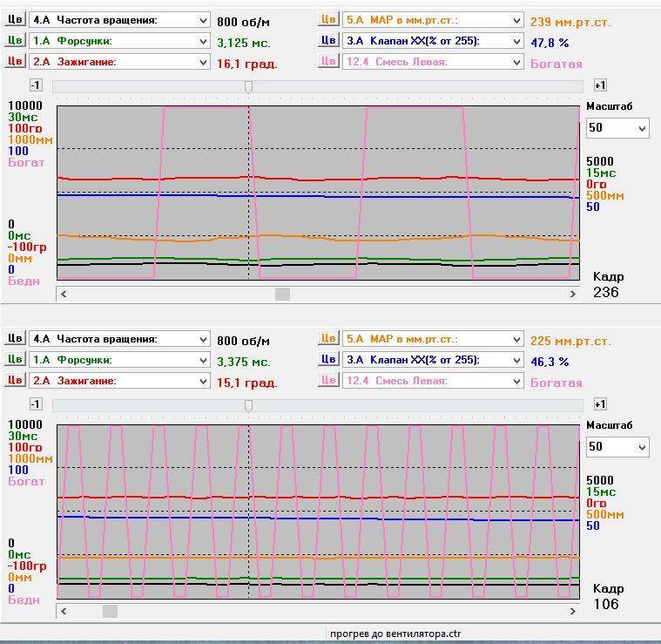
Task: Click the horizontal scrollbar thumb under the lower chart
Action: tap(110, 612)
